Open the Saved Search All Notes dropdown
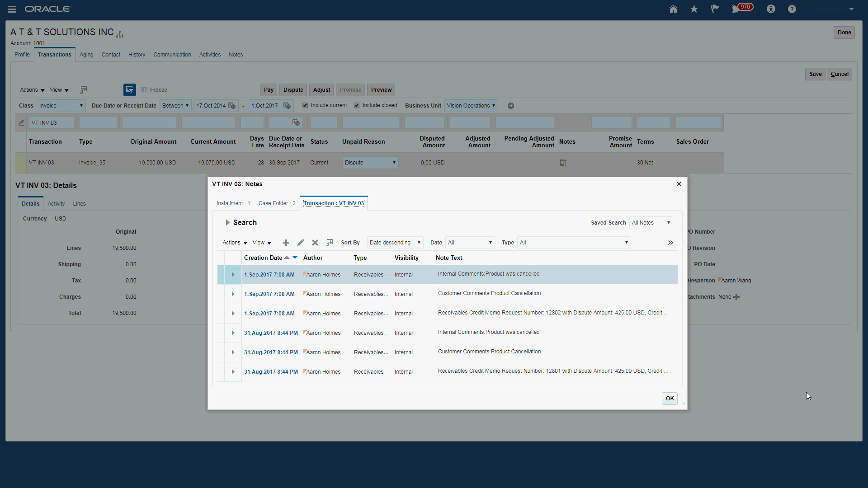The height and width of the screenshot is (488, 868). [651, 223]
